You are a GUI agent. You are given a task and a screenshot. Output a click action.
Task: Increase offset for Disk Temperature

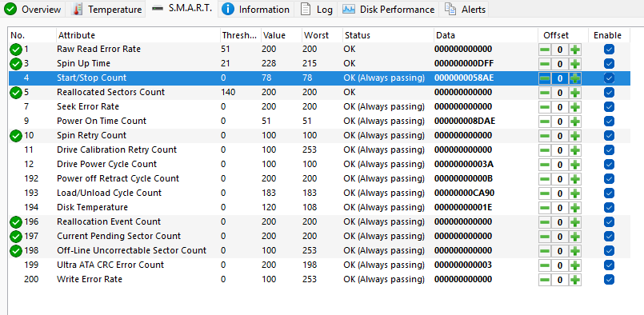575,208
